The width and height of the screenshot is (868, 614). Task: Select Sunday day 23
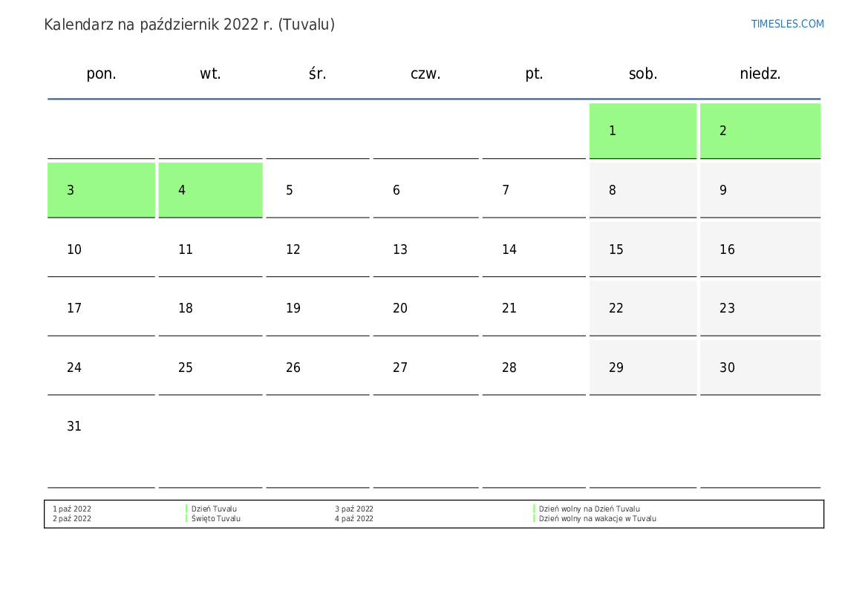[x=760, y=308]
